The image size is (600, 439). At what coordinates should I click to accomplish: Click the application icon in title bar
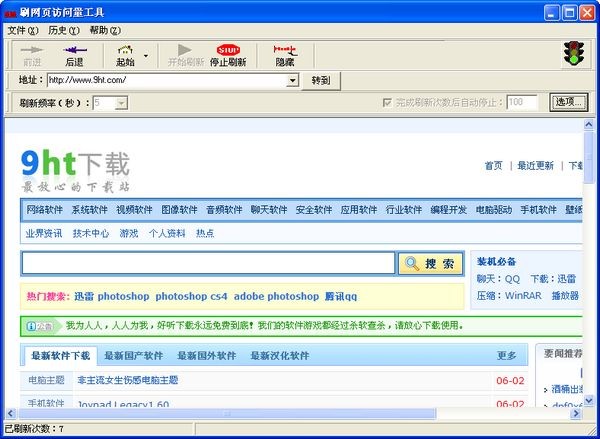[10, 14]
